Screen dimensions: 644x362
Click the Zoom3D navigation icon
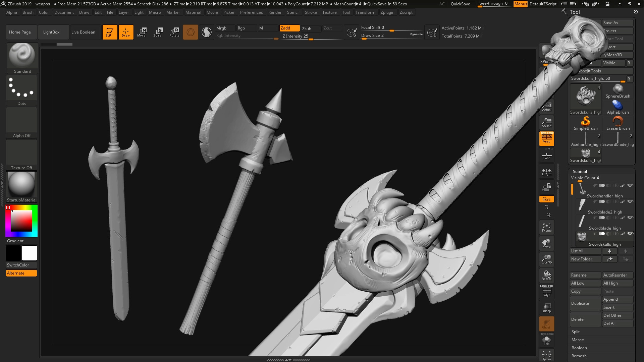[546, 259]
